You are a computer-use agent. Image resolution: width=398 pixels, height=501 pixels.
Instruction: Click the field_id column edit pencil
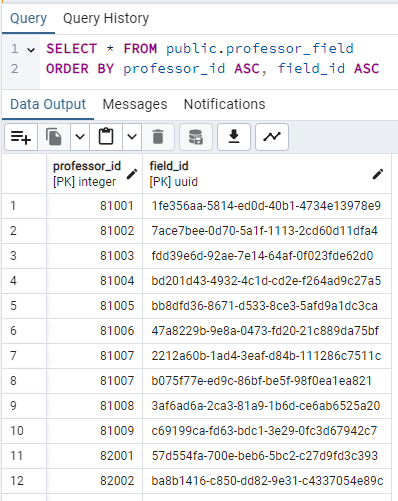click(x=378, y=174)
